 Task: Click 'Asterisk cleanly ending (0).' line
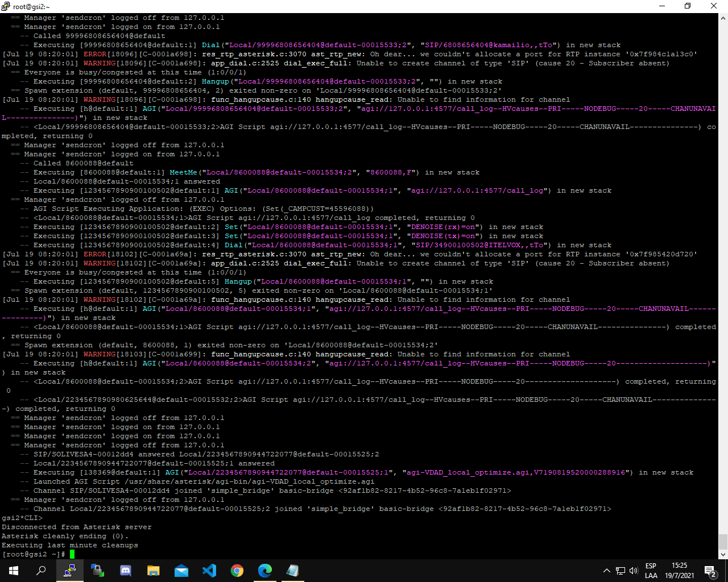click(65, 536)
